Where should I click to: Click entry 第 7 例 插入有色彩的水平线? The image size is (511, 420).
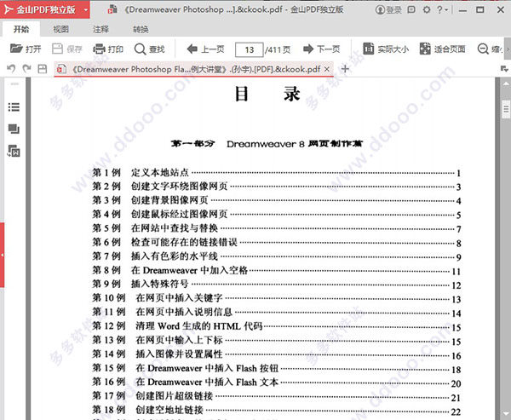point(276,256)
